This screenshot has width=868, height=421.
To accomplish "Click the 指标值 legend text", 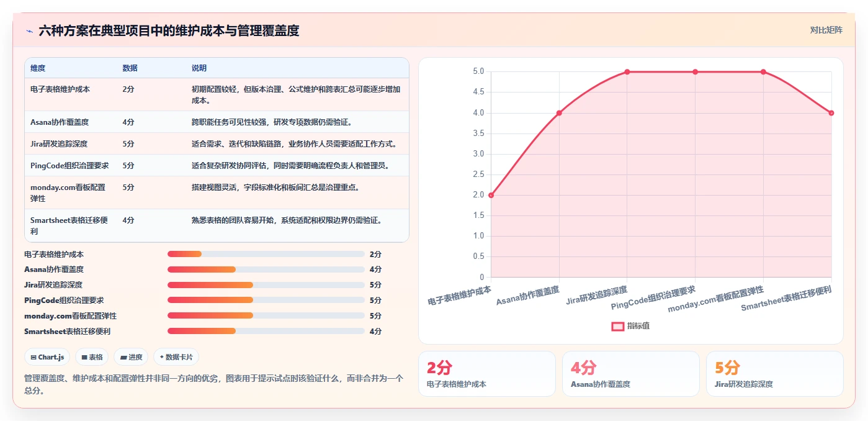I will [638, 326].
